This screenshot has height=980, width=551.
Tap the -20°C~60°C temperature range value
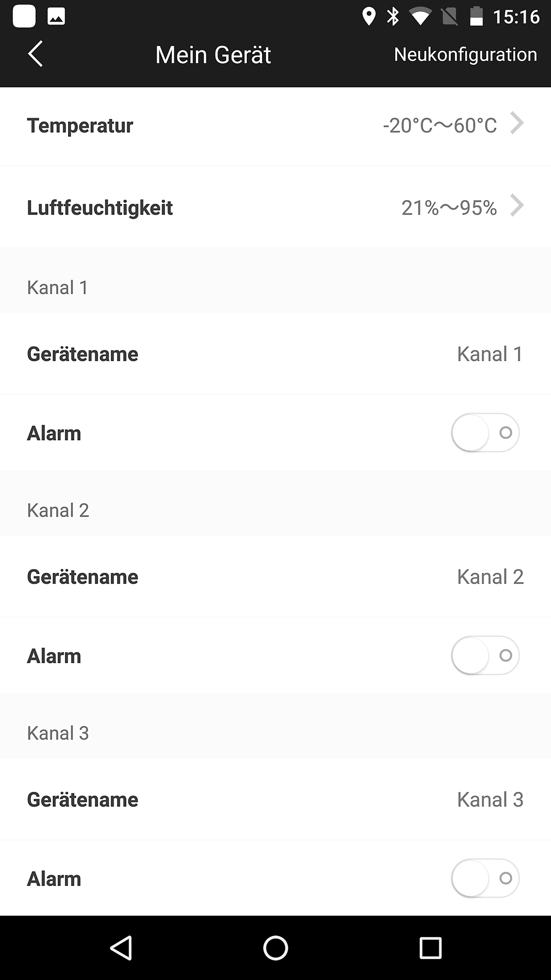439,126
